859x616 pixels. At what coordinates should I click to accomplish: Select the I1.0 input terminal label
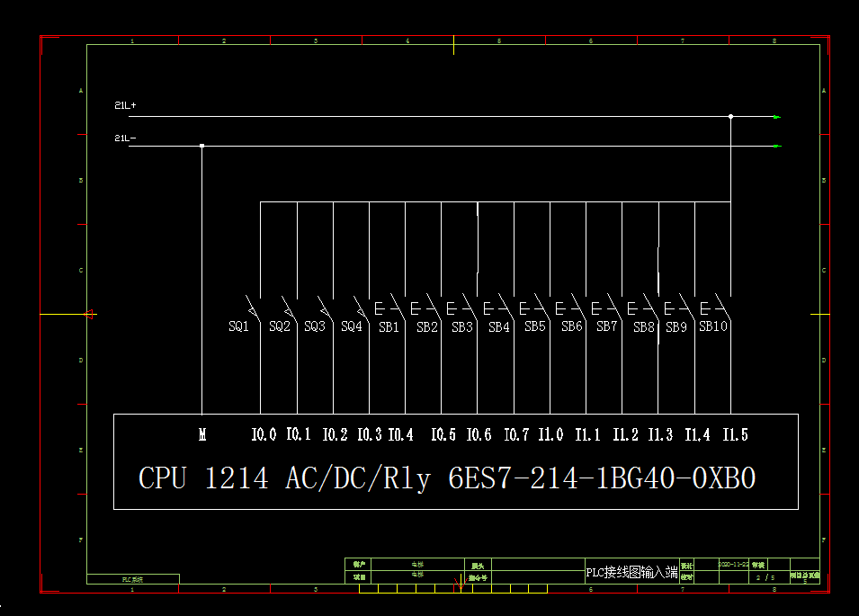pos(551,434)
